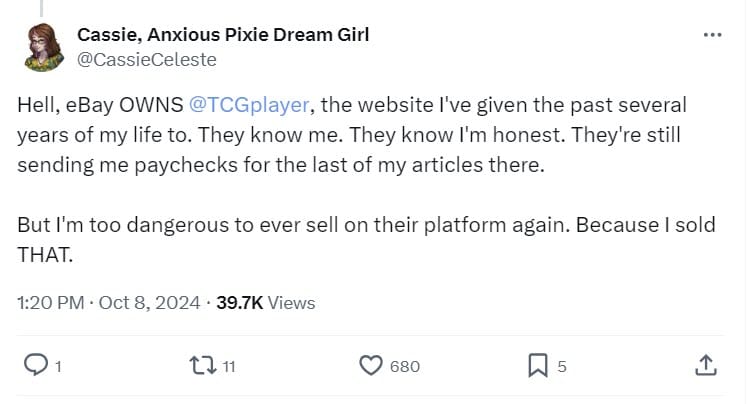
Task: Click the @CassieCeleste handle
Action: (x=146, y=59)
